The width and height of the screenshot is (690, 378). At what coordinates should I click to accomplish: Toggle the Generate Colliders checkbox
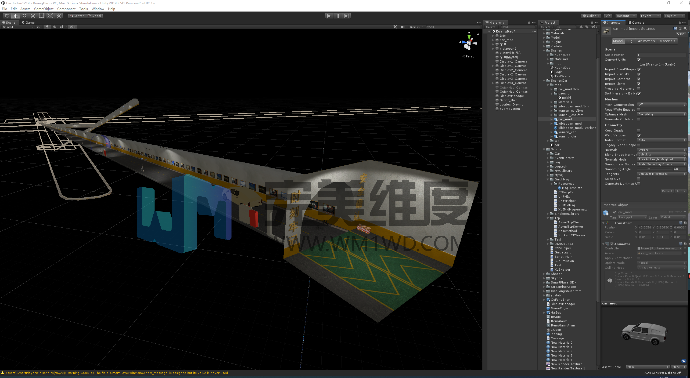[x=639, y=119]
